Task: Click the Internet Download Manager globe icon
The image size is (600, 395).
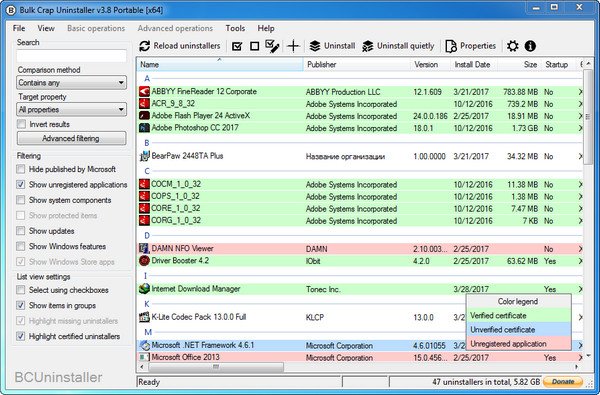Action: click(x=144, y=289)
